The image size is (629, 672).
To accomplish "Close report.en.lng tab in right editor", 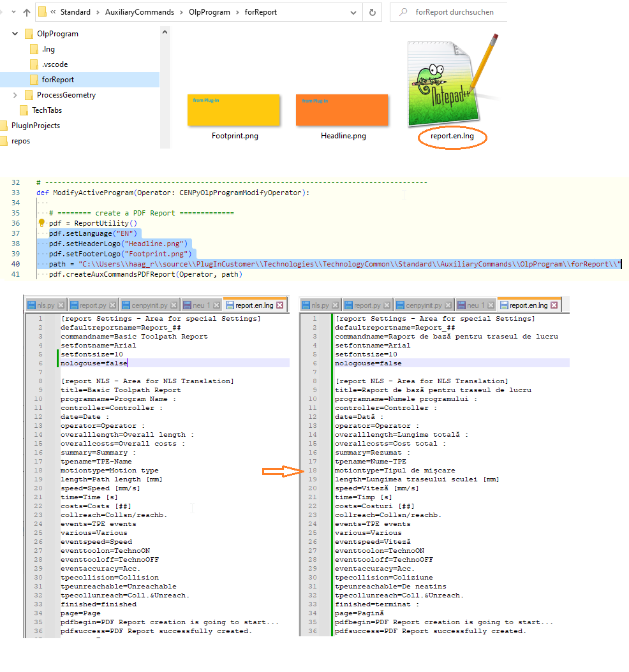I will (554, 305).
